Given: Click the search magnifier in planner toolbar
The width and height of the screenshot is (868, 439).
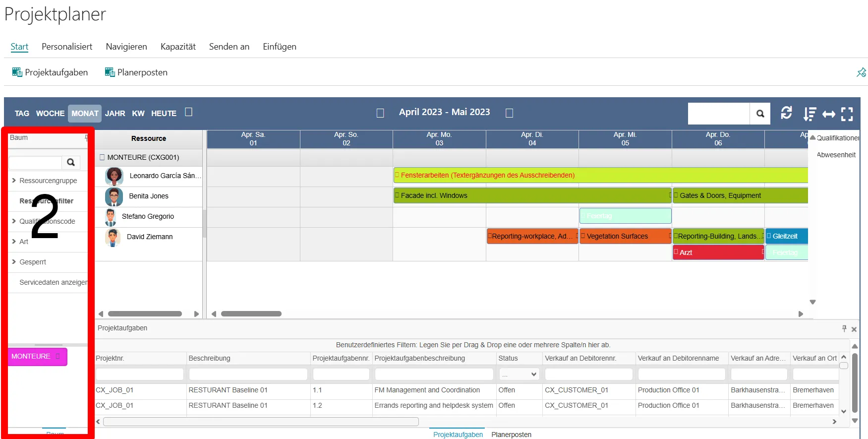Looking at the screenshot, I should pos(760,114).
